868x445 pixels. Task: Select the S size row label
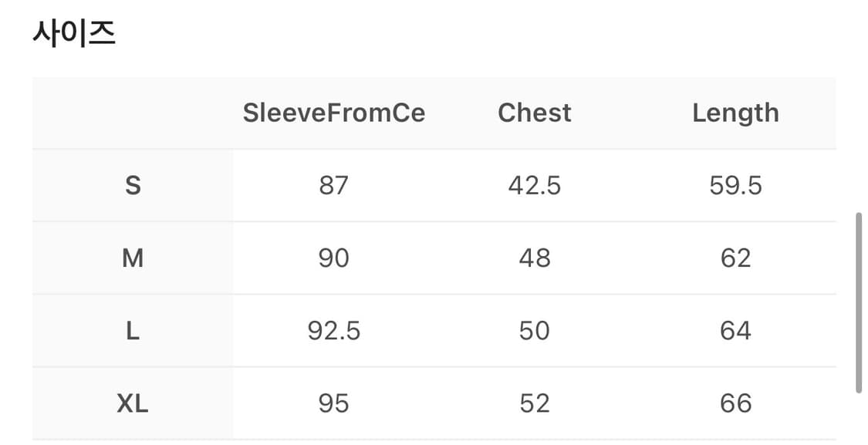tap(133, 185)
